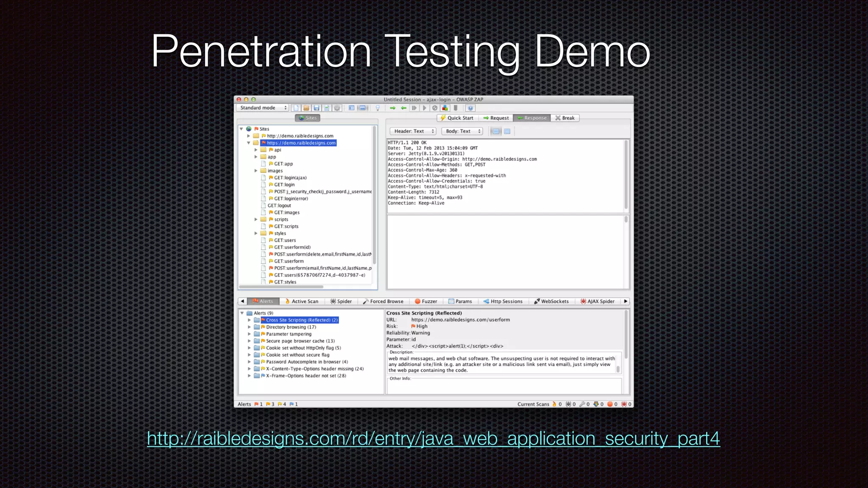Click the Sites tree vertical scrollbar
868x488 pixels.
(374, 195)
